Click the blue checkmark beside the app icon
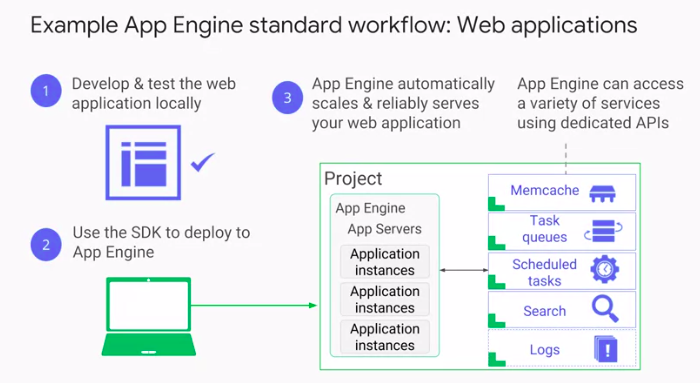 pos(203,162)
